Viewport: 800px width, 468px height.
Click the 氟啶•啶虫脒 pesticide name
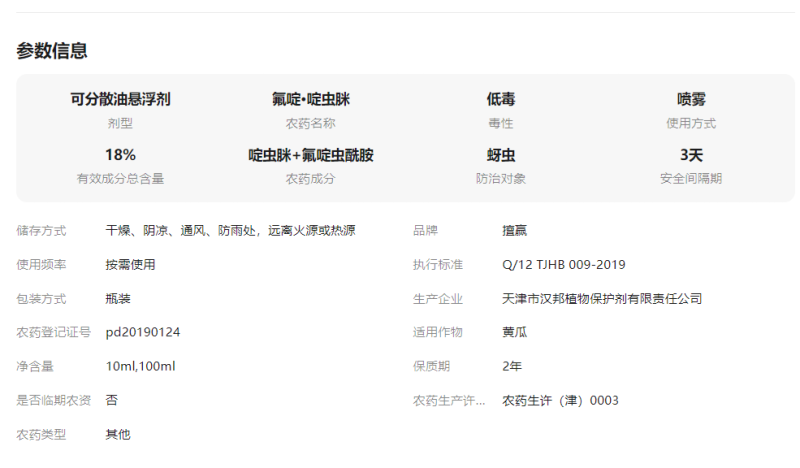click(311, 99)
